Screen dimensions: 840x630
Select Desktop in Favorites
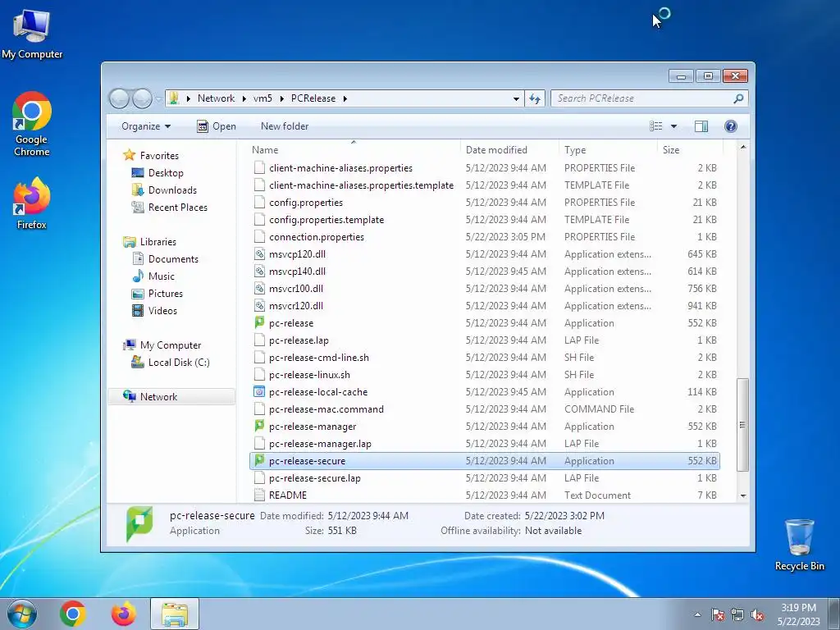(x=166, y=172)
